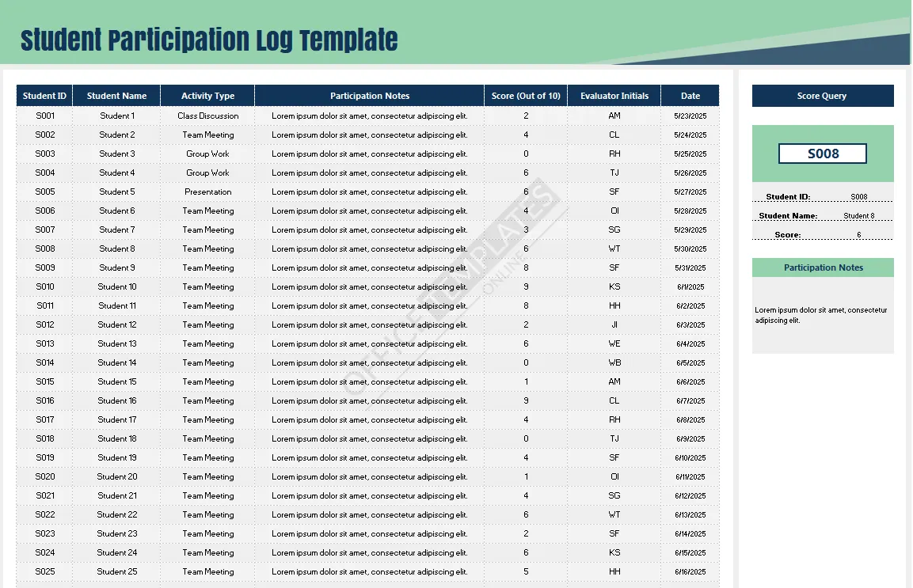The height and width of the screenshot is (588, 913).
Task: Select the Student 22 name cell
Action: 117,514
